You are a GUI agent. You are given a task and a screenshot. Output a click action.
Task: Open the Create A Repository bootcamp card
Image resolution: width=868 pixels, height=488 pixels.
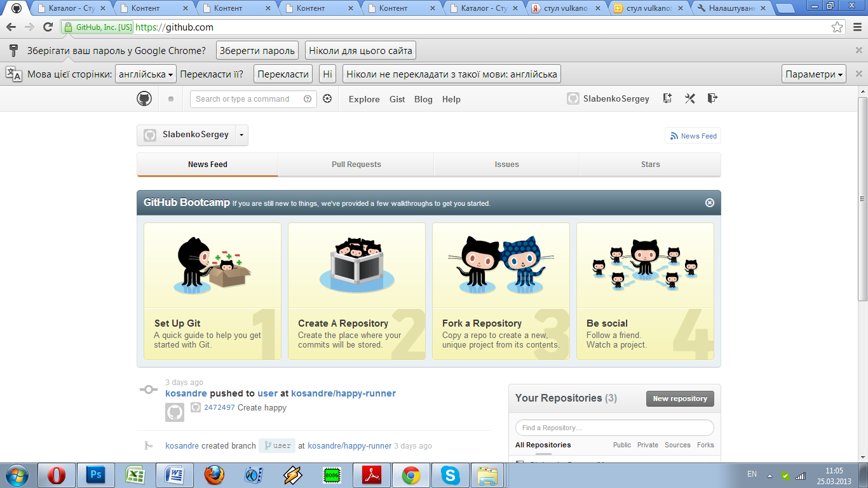tap(356, 291)
